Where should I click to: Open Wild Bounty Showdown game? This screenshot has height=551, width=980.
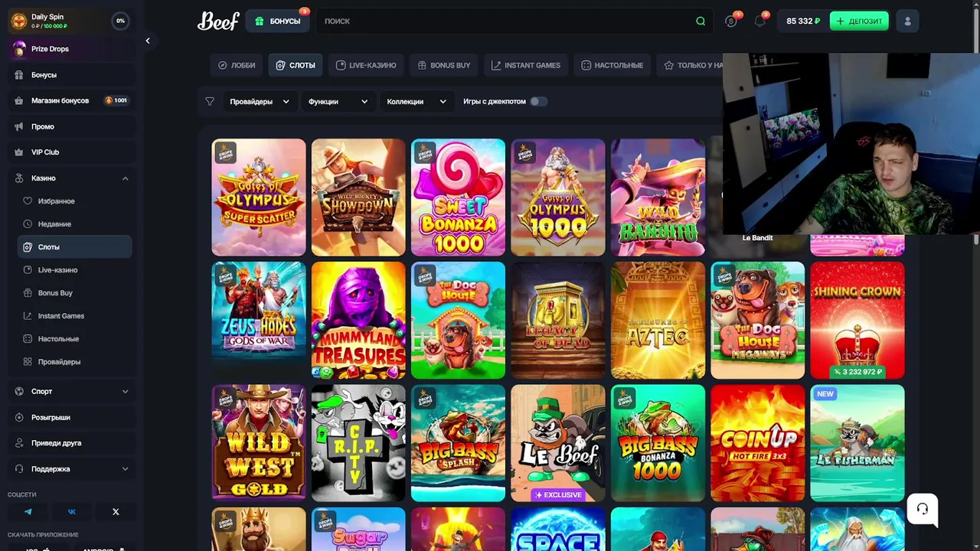coord(358,197)
